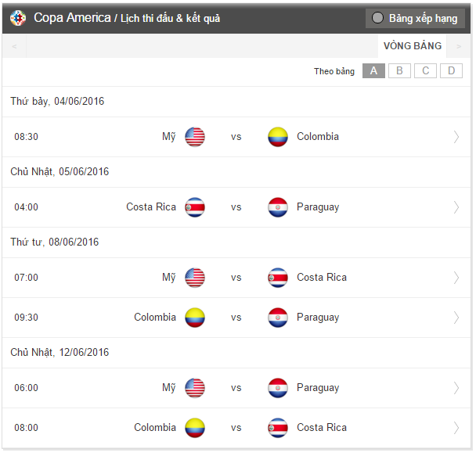
Task: Go to the next round with right arrow
Action: (x=459, y=46)
